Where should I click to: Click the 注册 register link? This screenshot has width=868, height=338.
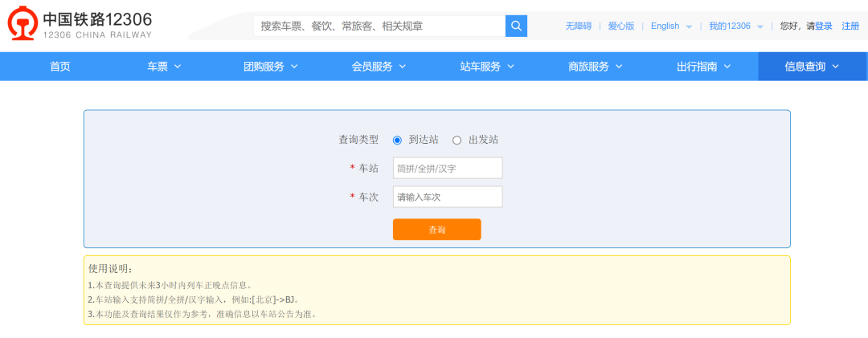coord(850,26)
